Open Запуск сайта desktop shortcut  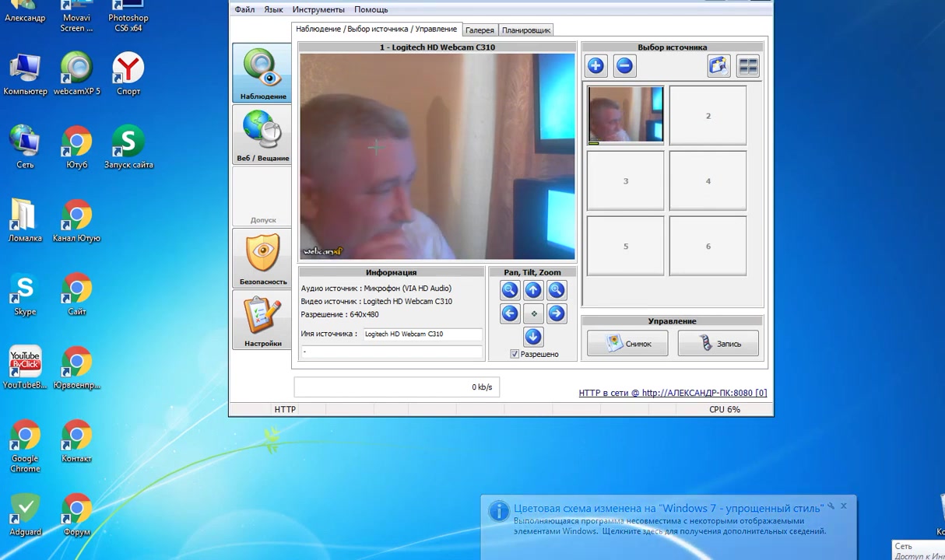tap(128, 147)
